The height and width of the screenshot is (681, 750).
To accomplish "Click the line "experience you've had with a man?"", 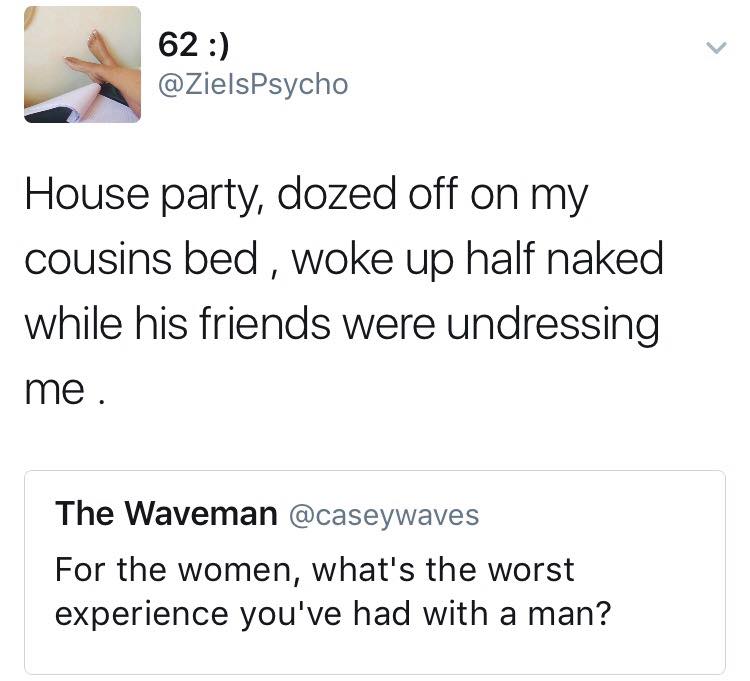I will (333, 614).
